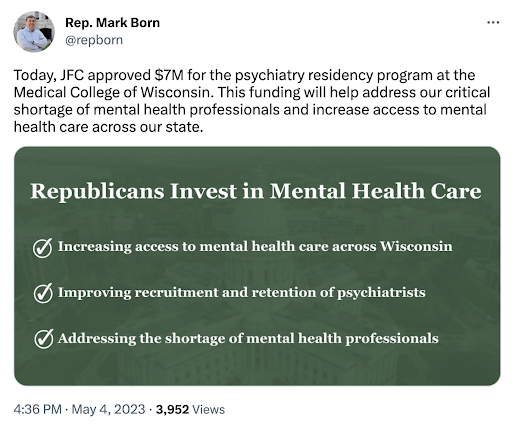Click the line Addressing the shortage of professionals

(x=248, y=338)
